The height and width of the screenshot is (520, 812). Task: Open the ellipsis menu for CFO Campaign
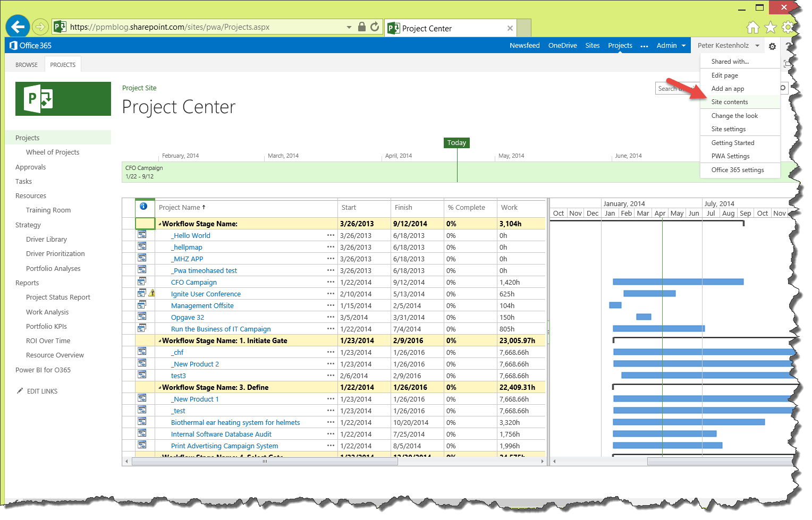[330, 282]
